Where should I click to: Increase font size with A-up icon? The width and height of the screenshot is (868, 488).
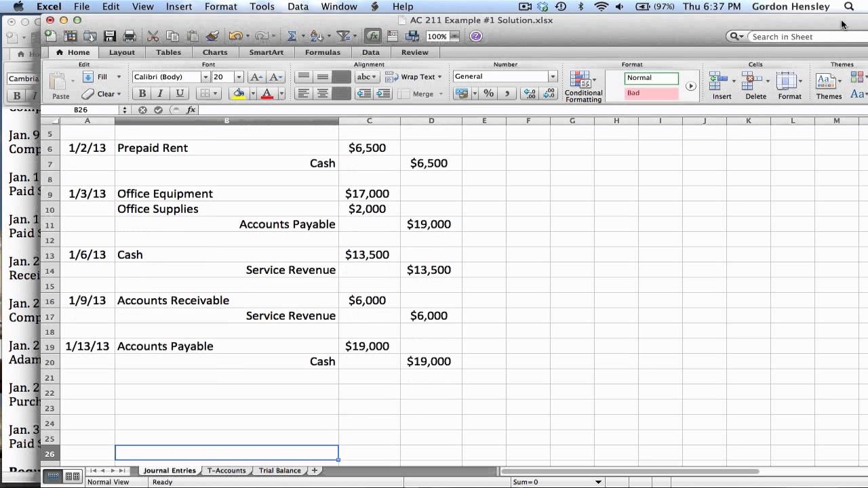pos(256,77)
